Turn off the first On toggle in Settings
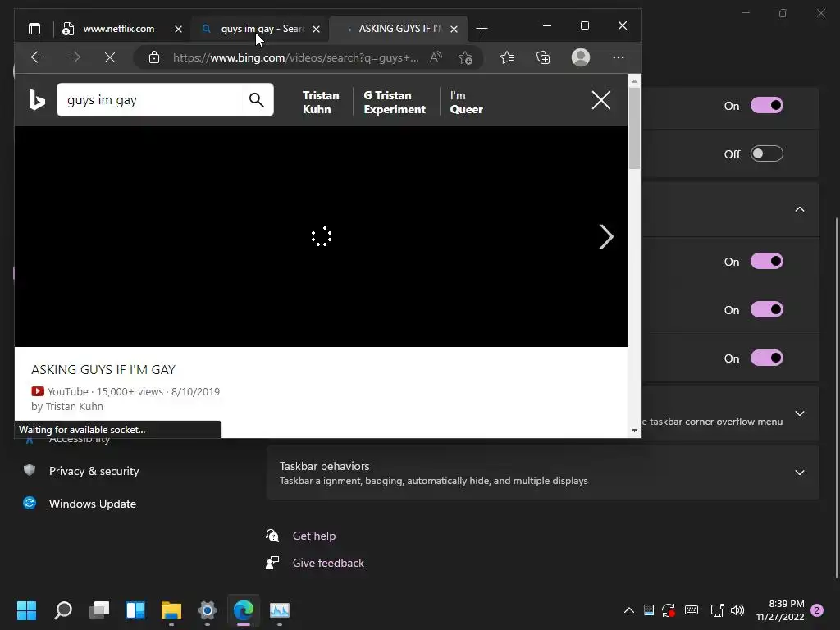Viewport: 840px width, 630px height. [767, 105]
